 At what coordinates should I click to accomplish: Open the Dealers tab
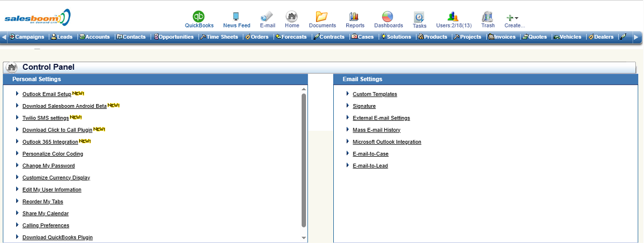(x=601, y=37)
